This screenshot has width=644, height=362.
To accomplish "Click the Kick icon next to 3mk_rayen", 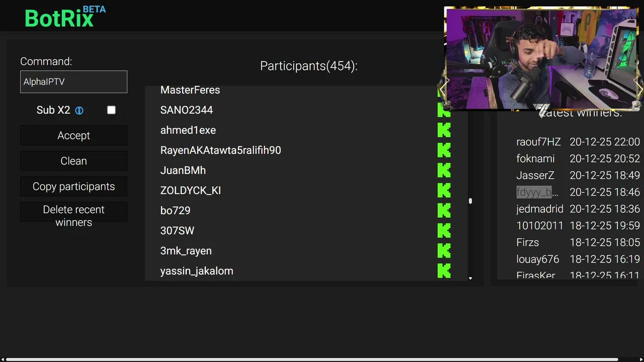I will pos(444,251).
